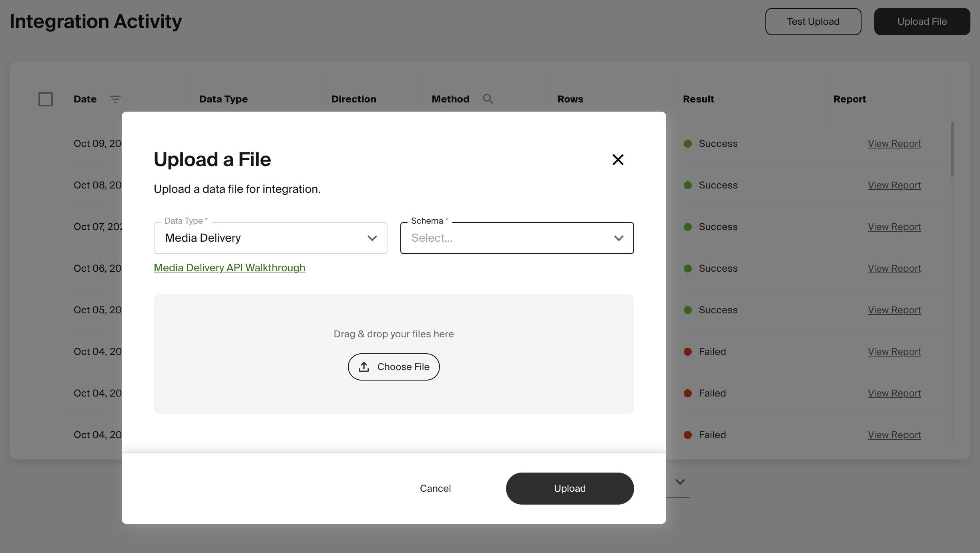Click the table vertical scrollbar
This screenshot has width=980, height=553.
[x=952, y=150]
